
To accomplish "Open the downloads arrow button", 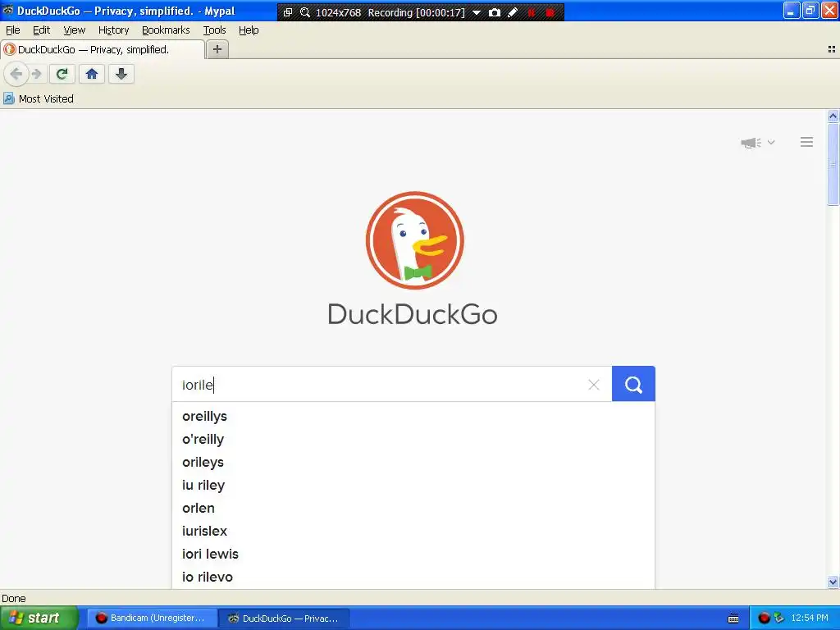I will pos(121,74).
